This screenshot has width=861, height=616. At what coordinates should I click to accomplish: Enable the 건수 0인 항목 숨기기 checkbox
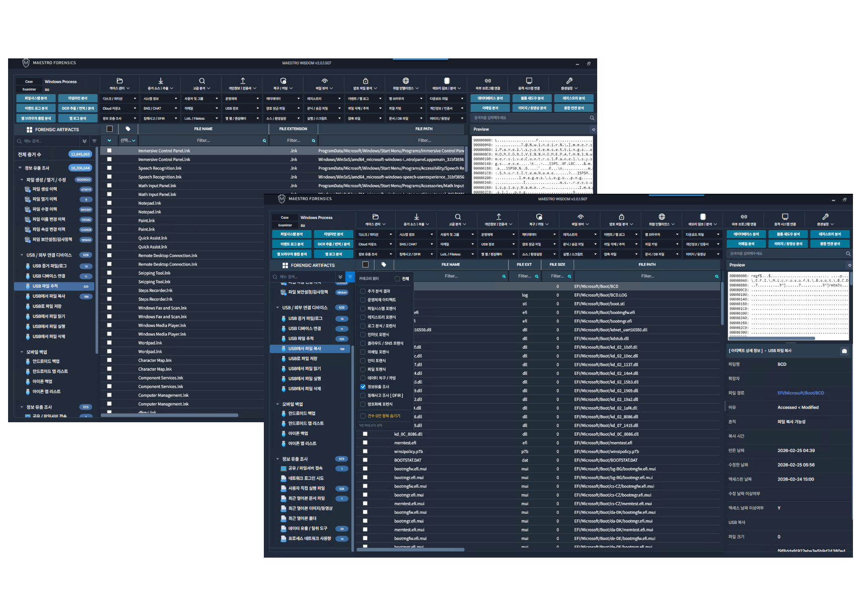[x=363, y=416]
